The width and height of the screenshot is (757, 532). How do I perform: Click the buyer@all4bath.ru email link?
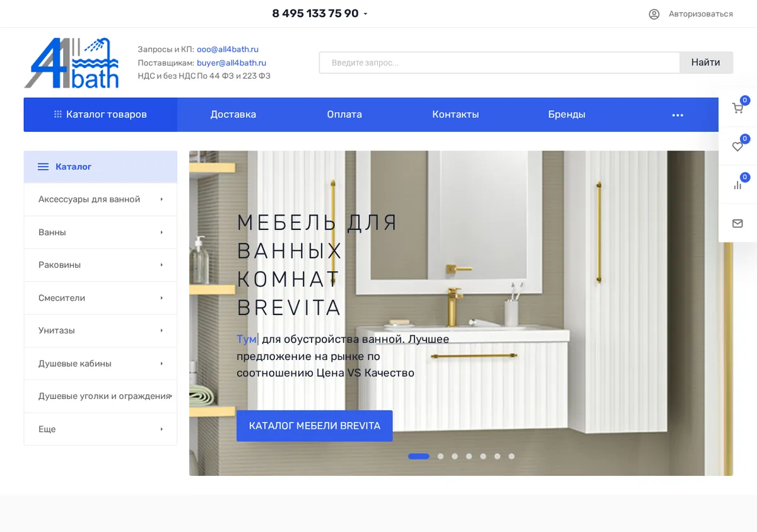click(x=232, y=63)
